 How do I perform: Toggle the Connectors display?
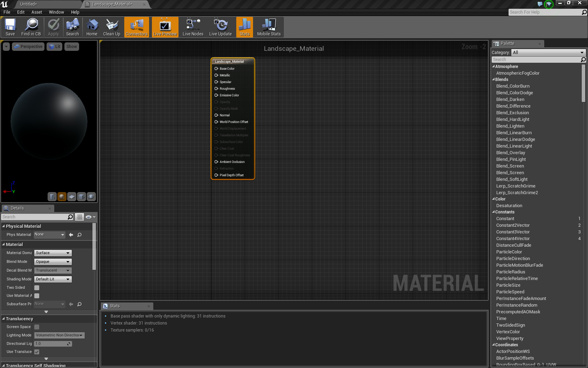coord(136,27)
